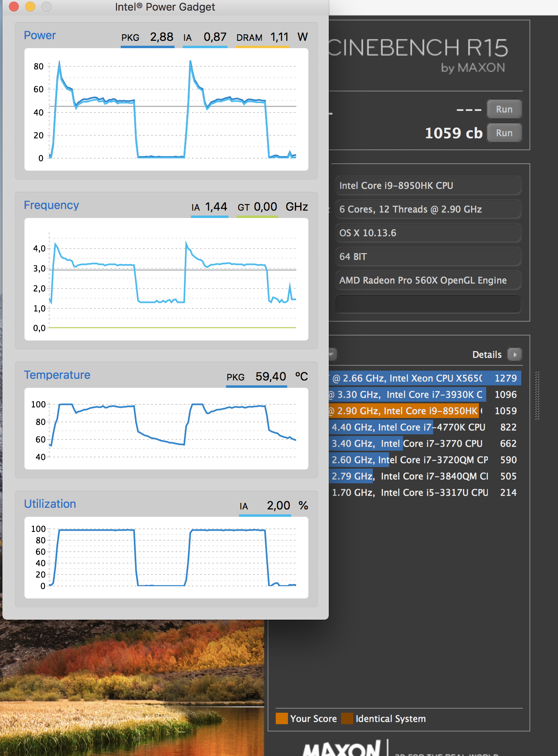
Task: Click the Frequency graph area
Action: [166, 279]
